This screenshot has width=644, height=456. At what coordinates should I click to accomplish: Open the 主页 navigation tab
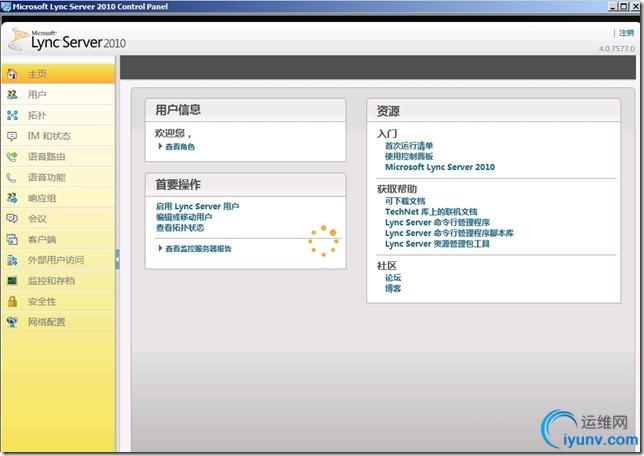pos(58,74)
